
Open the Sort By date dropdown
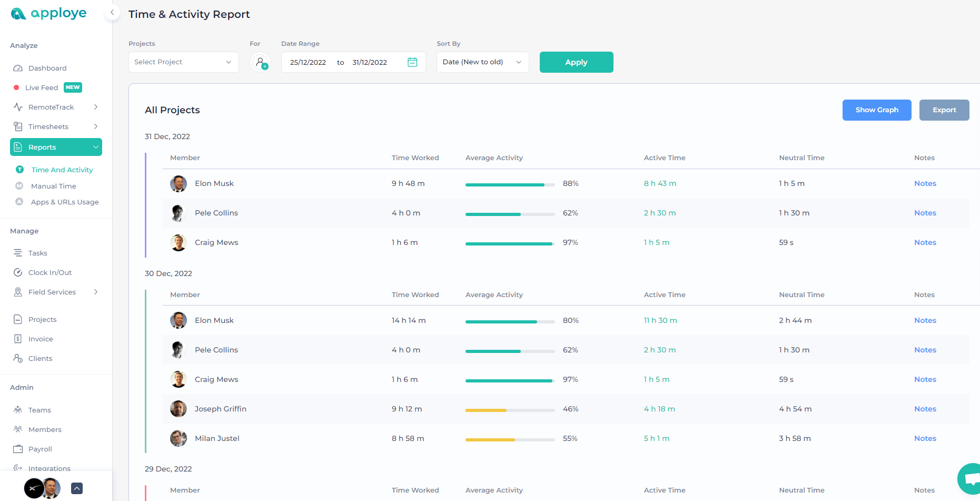coord(482,62)
